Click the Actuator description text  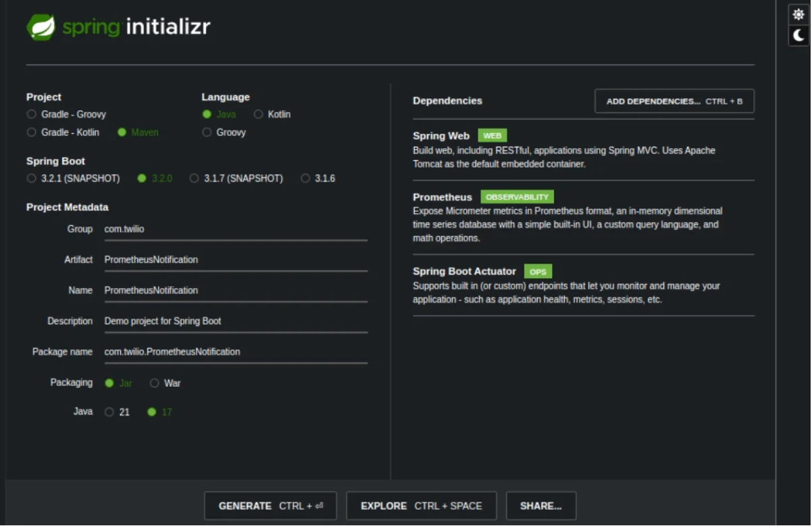567,293
